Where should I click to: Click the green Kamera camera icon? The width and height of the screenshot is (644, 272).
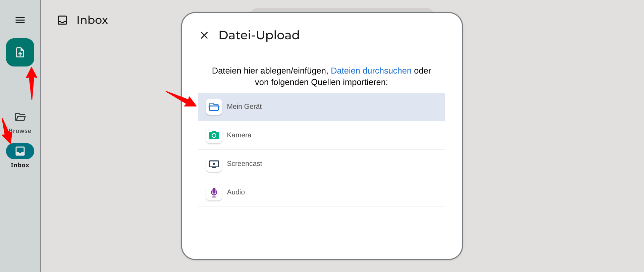[214, 135]
